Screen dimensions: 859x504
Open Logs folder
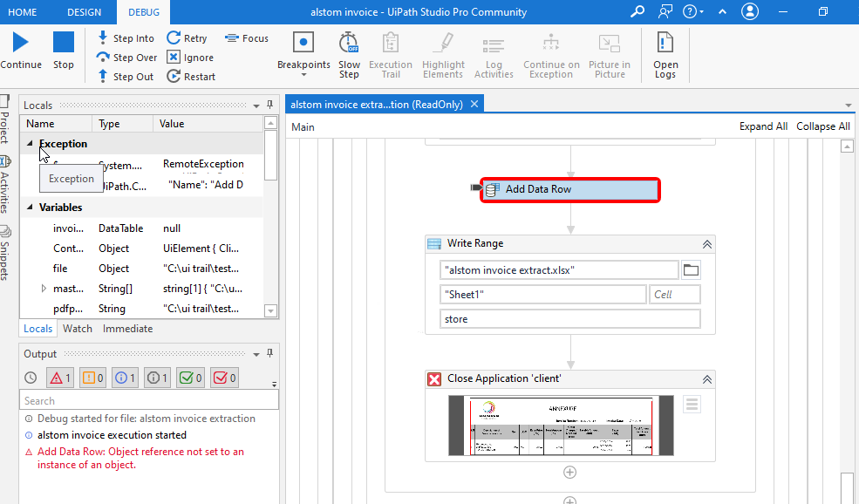665,55
